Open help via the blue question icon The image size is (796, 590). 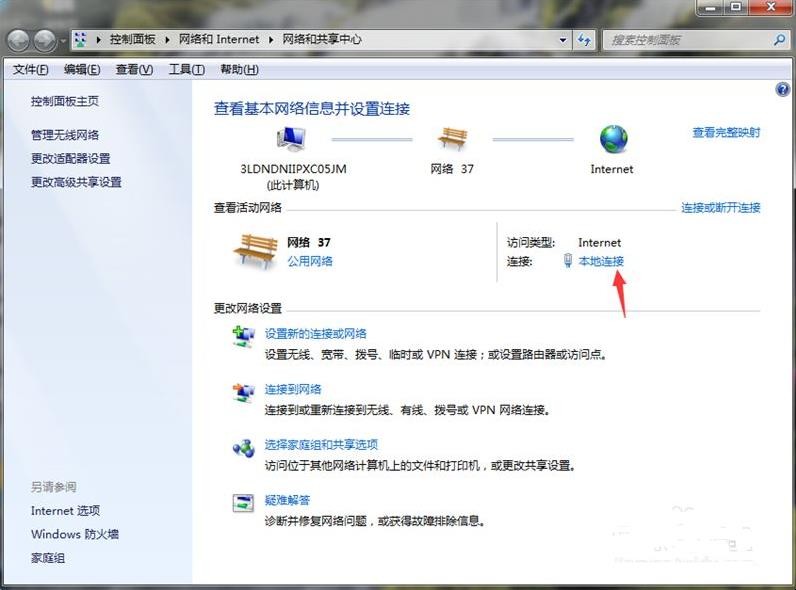[x=782, y=90]
